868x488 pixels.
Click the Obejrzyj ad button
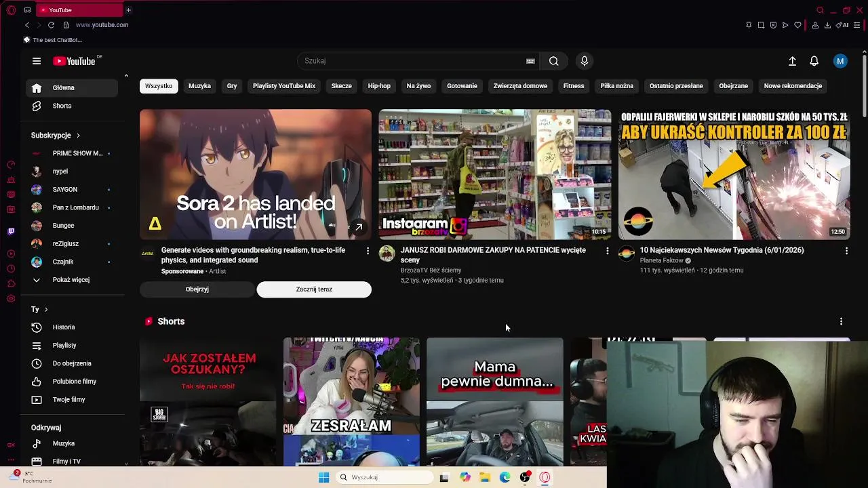pyautogui.click(x=197, y=289)
